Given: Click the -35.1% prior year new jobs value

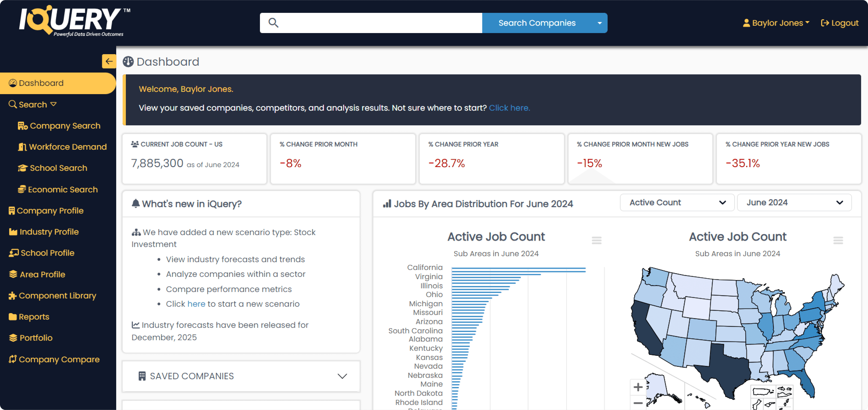Looking at the screenshot, I should 743,163.
